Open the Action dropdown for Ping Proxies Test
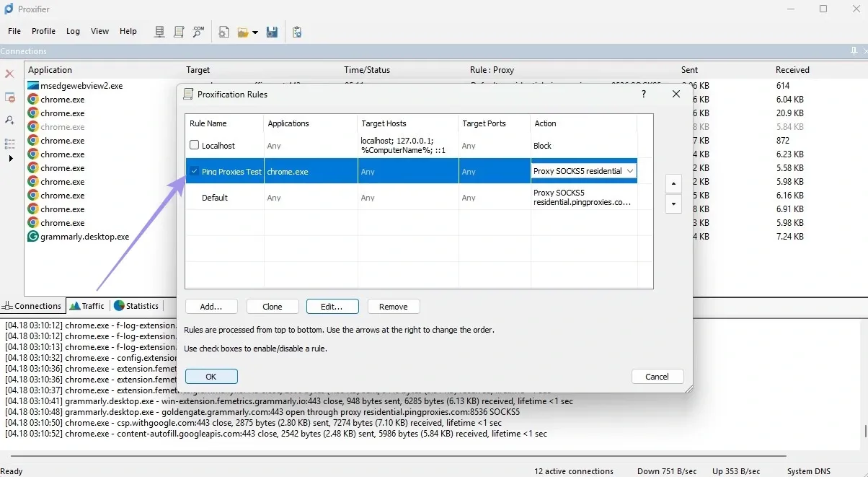 click(630, 171)
